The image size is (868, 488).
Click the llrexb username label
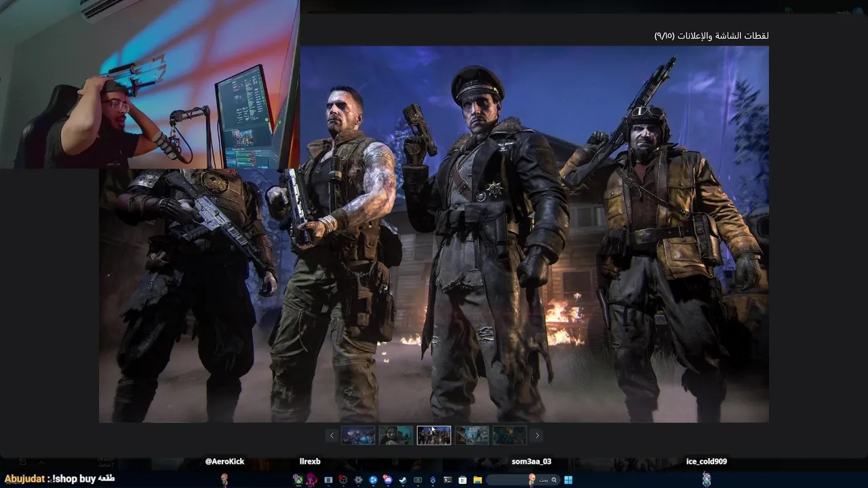[x=310, y=462]
